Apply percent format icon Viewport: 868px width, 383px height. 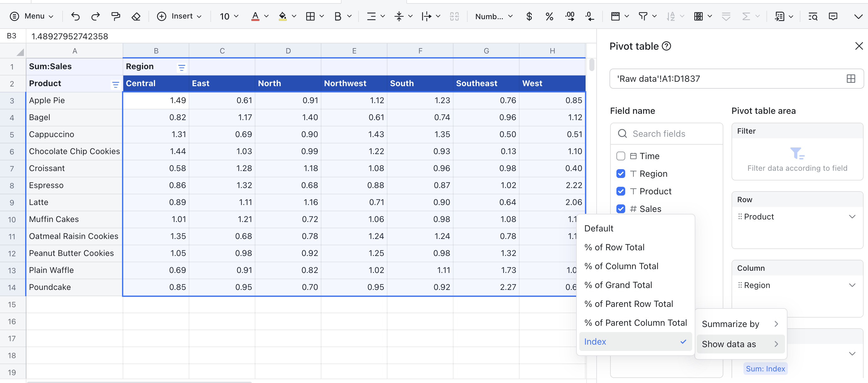[x=549, y=16]
